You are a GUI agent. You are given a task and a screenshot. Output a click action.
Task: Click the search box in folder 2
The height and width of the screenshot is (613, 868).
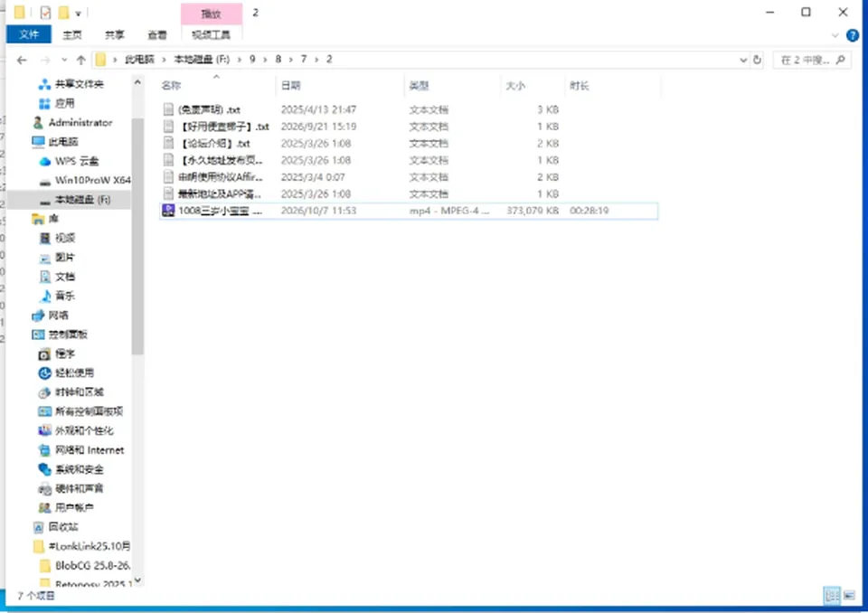click(812, 60)
